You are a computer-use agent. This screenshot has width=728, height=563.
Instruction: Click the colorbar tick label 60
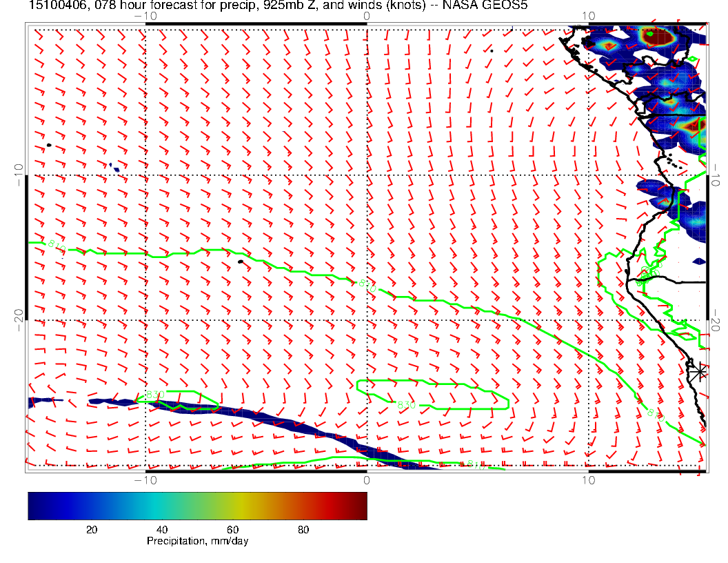pos(232,529)
